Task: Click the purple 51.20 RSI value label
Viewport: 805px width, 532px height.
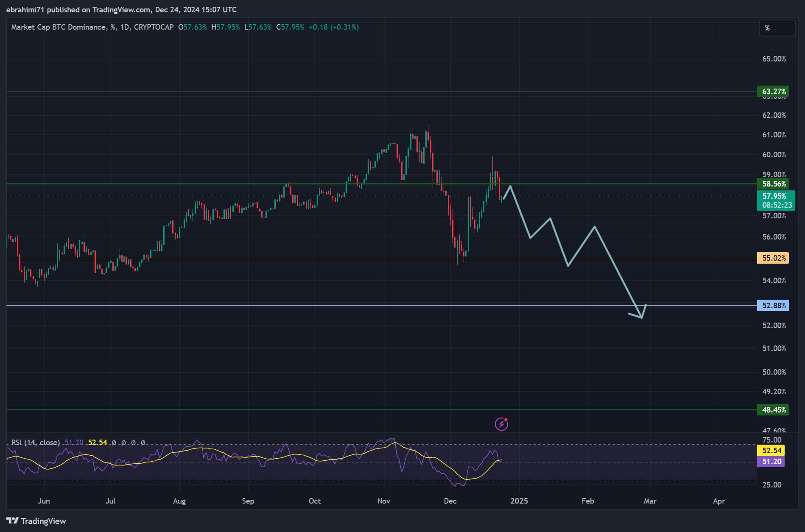Action: pyautogui.click(x=771, y=462)
